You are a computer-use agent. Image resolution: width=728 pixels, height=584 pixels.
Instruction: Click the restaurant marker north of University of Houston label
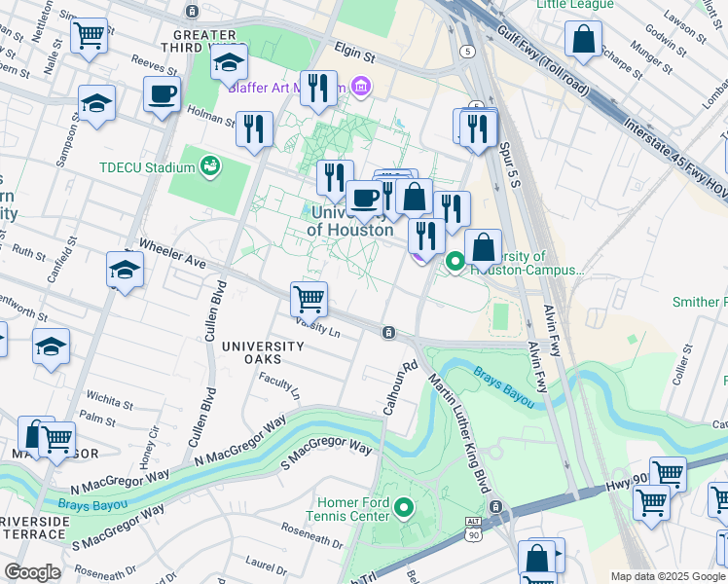click(x=335, y=179)
